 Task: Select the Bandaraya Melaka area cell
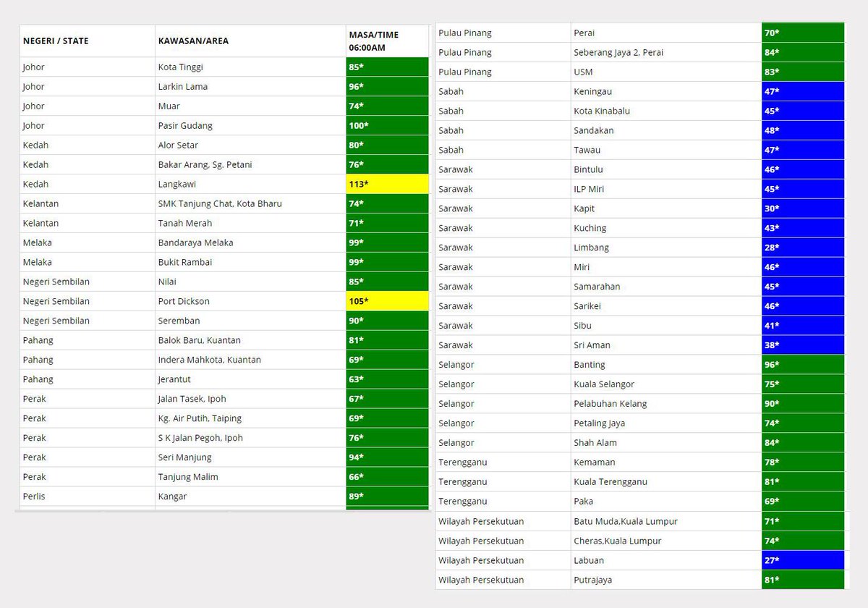click(250, 243)
